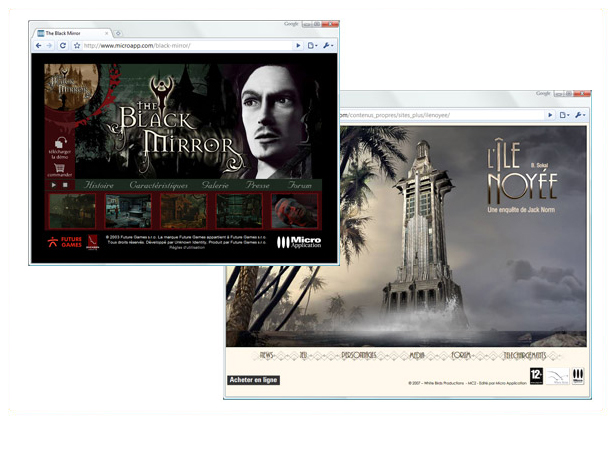Viewport: 612px width, 450px height.
Task: Open the third orange-toned gallery thumbnail
Action: coord(183,211)
